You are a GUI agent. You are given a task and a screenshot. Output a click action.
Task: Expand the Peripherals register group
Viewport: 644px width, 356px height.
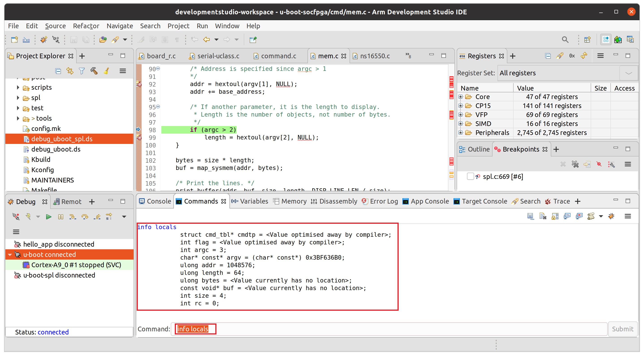[x=460, y=132]
